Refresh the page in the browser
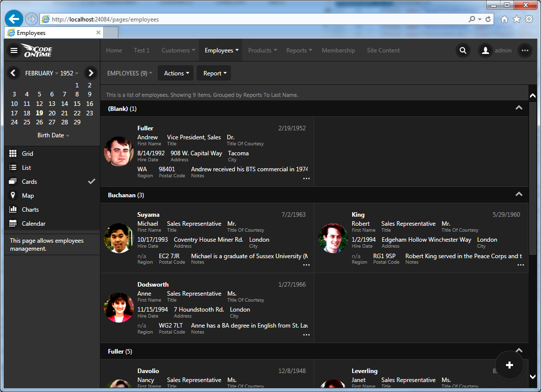The height and width of the screenshot is (392, 541). (488, 19)
